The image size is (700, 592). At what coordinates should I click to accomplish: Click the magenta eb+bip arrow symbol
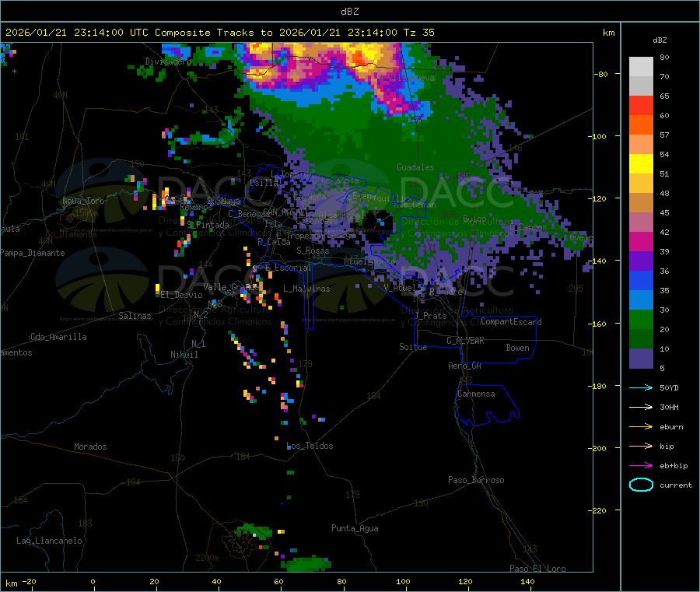pyautogui.click(x=641, y=466)
